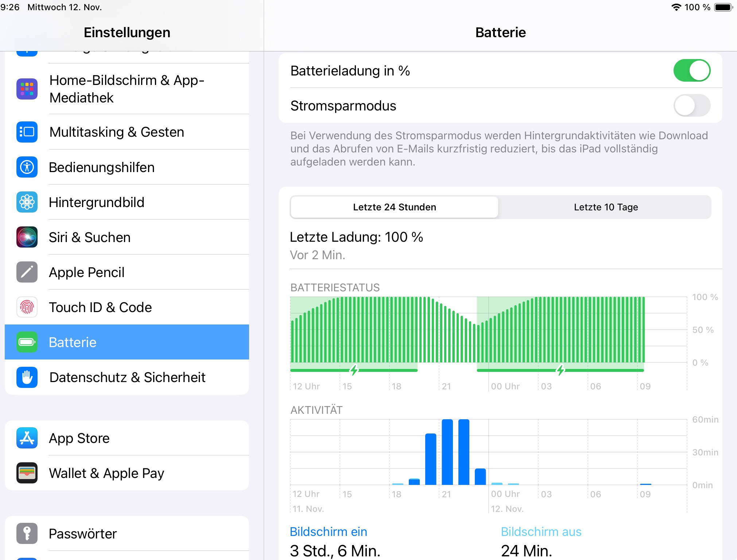Open Home-Bildschirm & App-Mediathek icon
The height and width of the screenshot is (560, 737).
(x=27, y=89)
